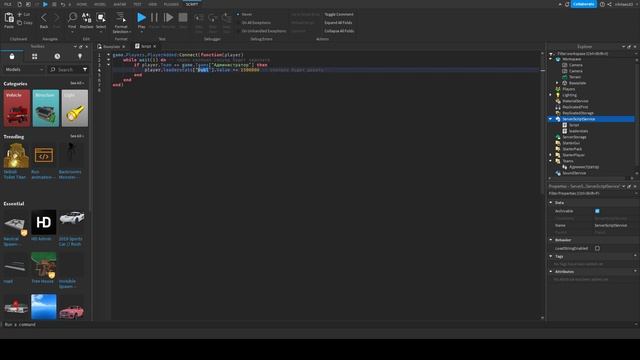Click the Filter Properties field
This screenshot has height=360, width=640.
[x=592, y=193]
